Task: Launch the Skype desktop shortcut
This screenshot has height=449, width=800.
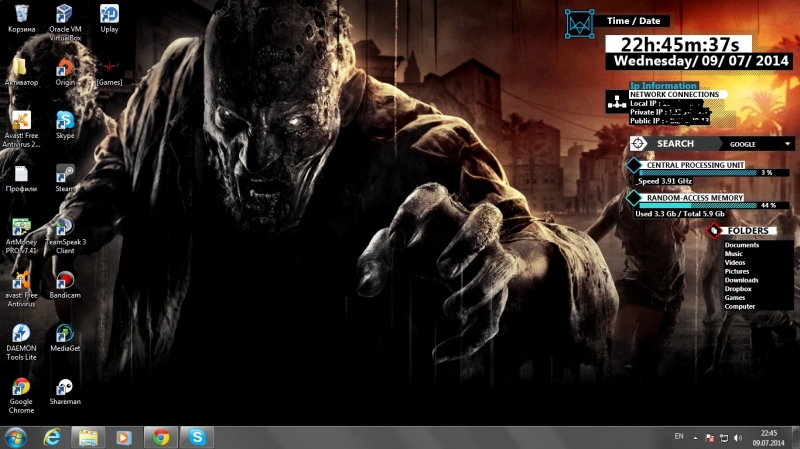Action: point(65,124)
